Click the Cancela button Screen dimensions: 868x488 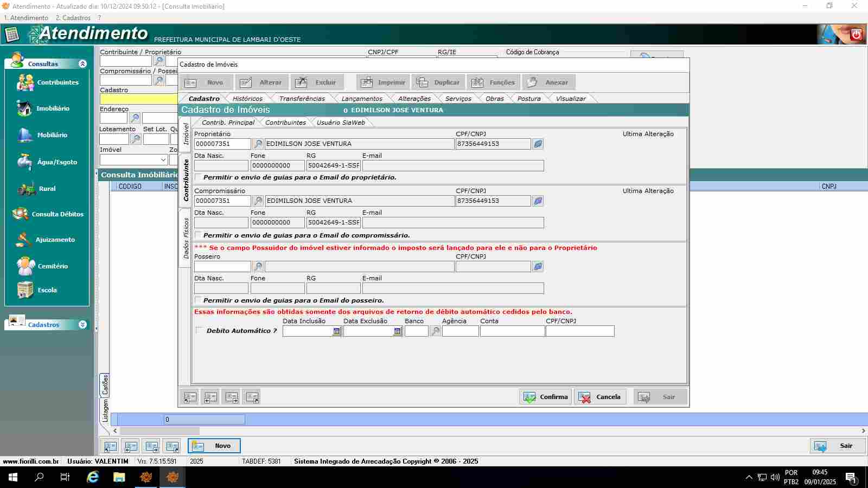[x=600, y=397]
